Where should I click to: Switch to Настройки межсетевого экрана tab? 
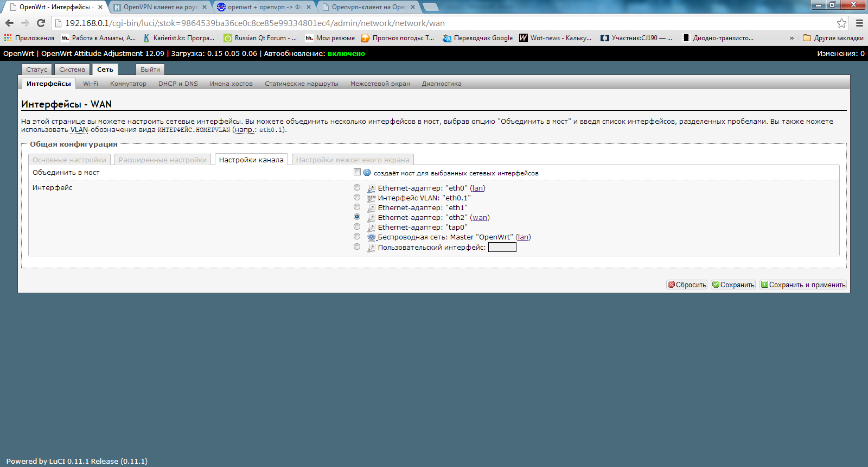tap(353, 160)
